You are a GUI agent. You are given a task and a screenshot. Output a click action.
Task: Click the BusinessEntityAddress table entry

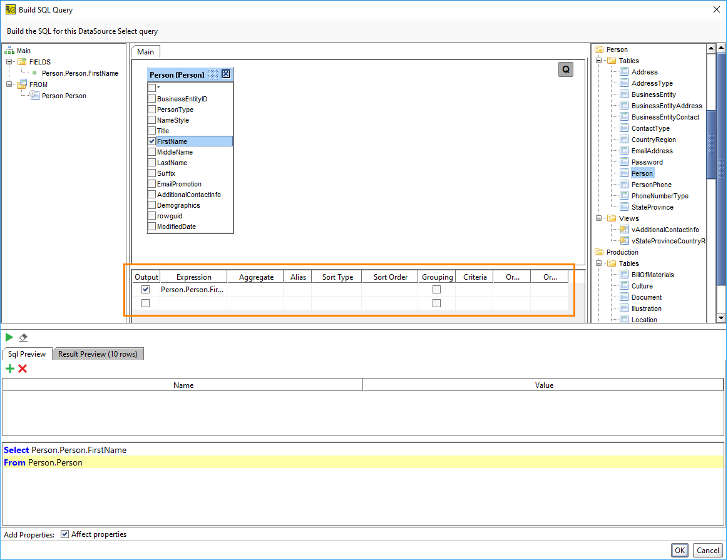[x=667, y=106]
